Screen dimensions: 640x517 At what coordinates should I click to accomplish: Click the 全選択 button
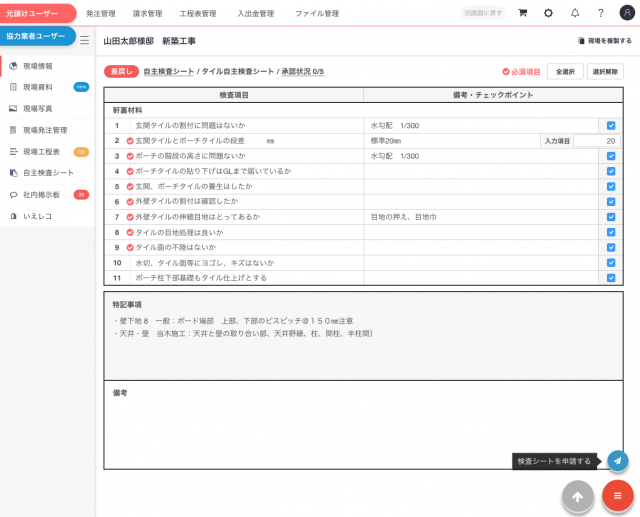pos(564,72)
